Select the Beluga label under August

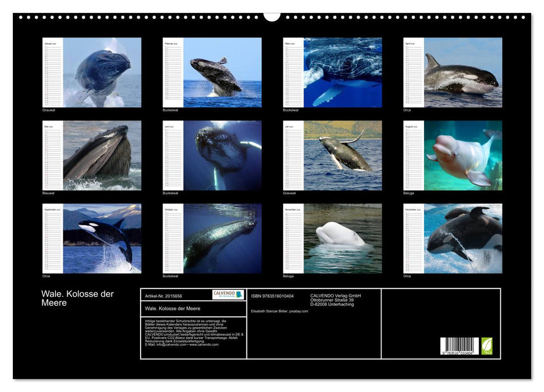click(410, 193)
